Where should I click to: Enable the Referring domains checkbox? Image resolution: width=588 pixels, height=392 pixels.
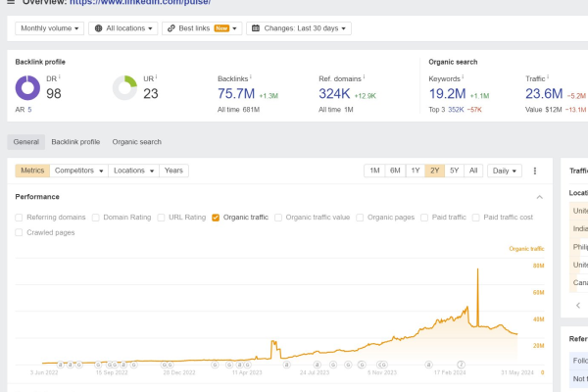tap(19, 218)
